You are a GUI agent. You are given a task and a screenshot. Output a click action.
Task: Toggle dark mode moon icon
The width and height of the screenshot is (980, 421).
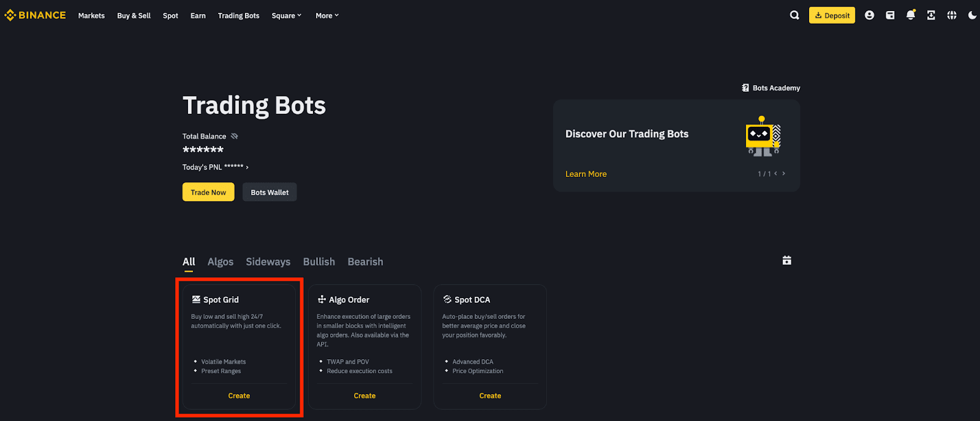[x=972, y=15]
